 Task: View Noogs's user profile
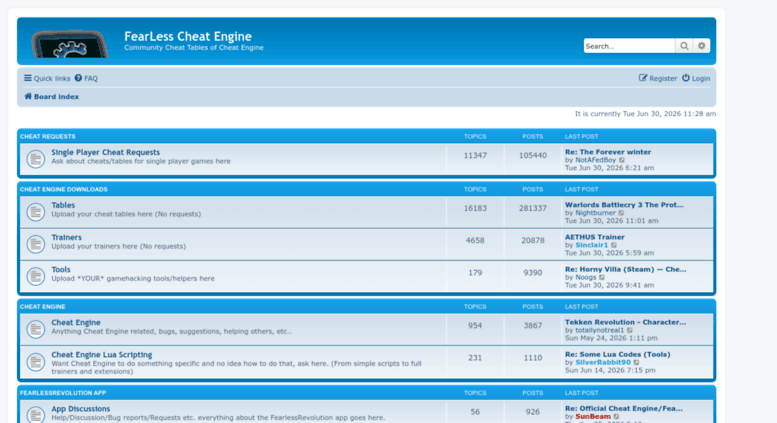585,277
